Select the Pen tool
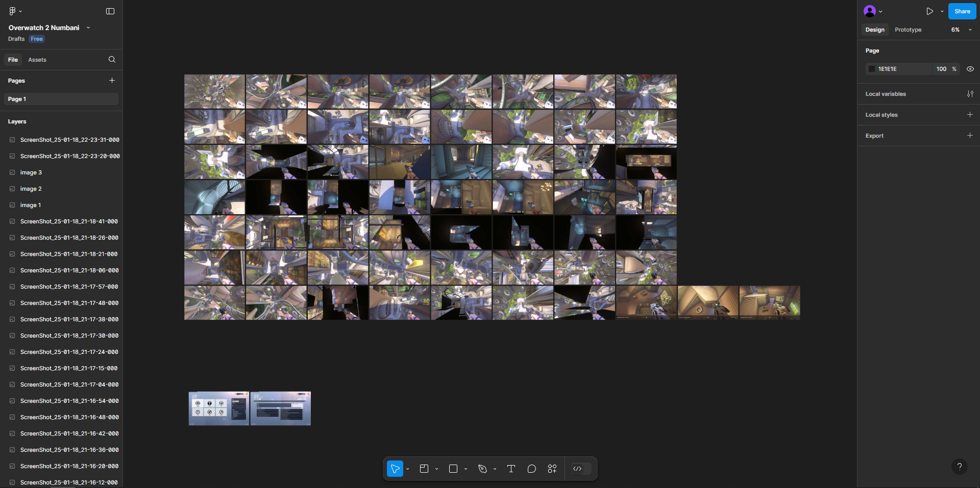Image resolution: width=980 pixels, height=488 pixels. 482,469
